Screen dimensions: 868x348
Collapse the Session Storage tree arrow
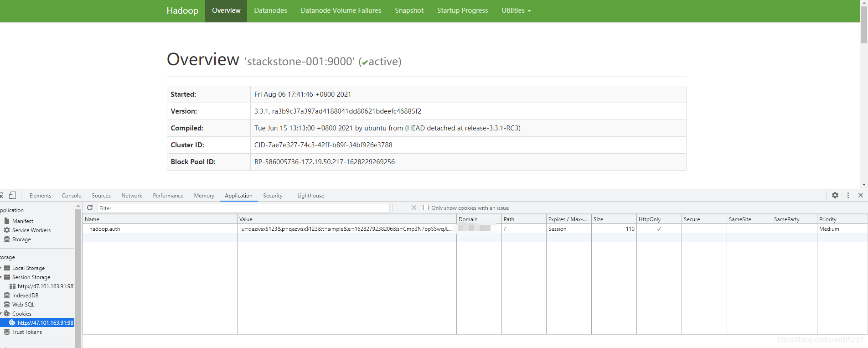click(x=1, y=277)
